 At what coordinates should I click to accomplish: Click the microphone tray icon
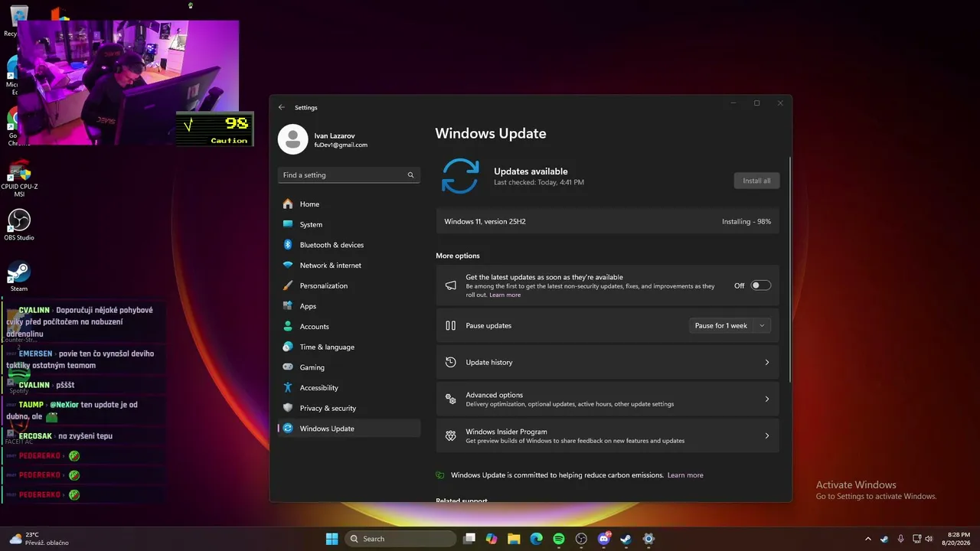point(901,539)
